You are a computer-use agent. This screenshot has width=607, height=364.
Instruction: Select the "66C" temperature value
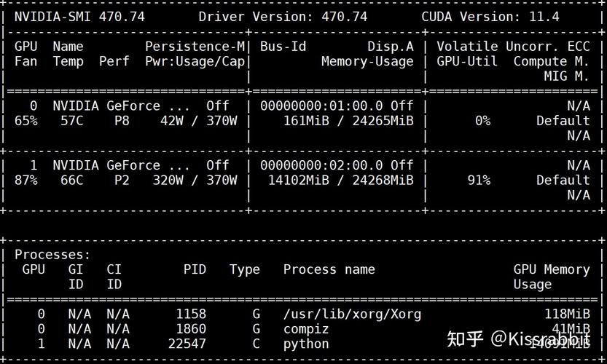coord(71,181)
